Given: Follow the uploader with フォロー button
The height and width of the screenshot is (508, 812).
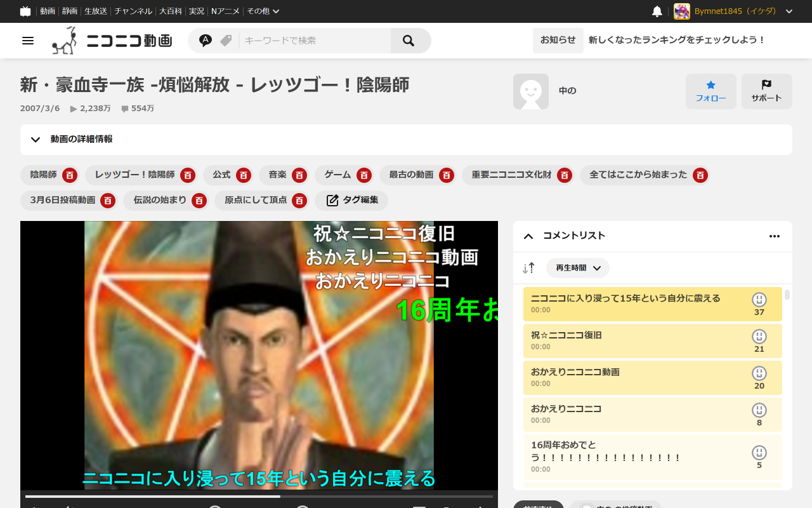Looking at the screenshot, I should [x=710, y=91].
